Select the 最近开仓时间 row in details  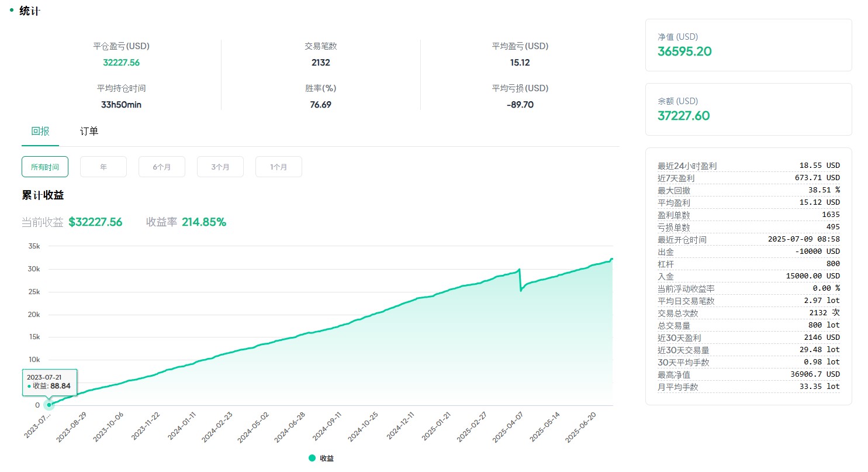point(748,239)
